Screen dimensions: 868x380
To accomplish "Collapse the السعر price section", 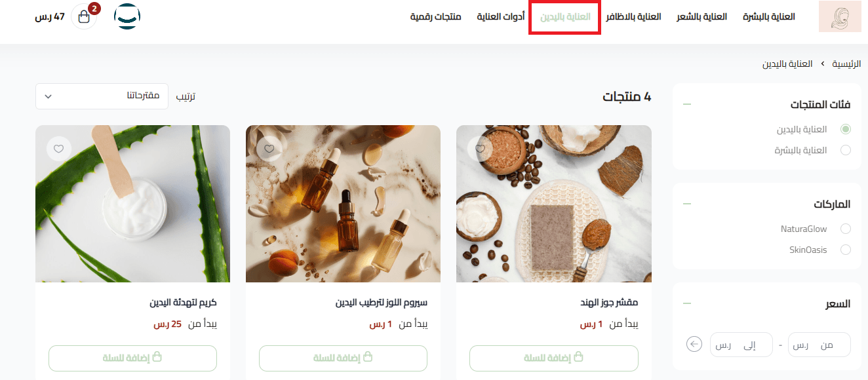I will pyautogui.click(x=686, y=303).
